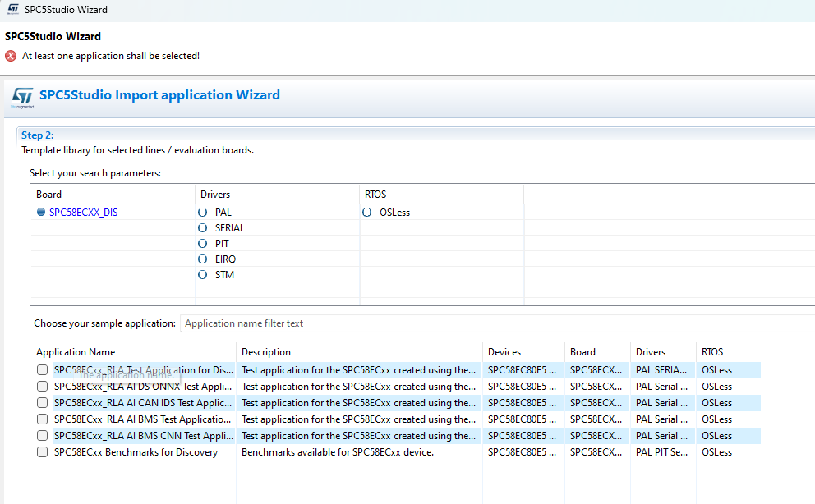Click the application name filter text field
Image resolution: width=815 pixels, height=504 pixels.
point(493,323)
